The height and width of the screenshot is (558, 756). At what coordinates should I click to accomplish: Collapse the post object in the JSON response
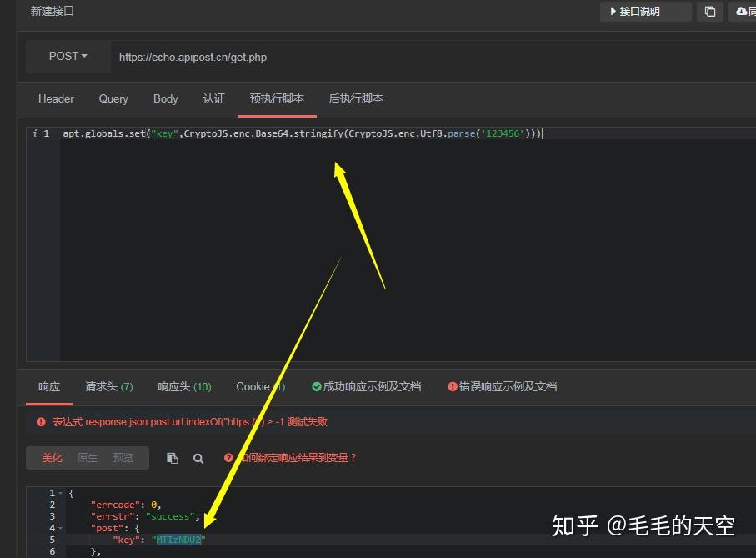[x=61, y=527]
